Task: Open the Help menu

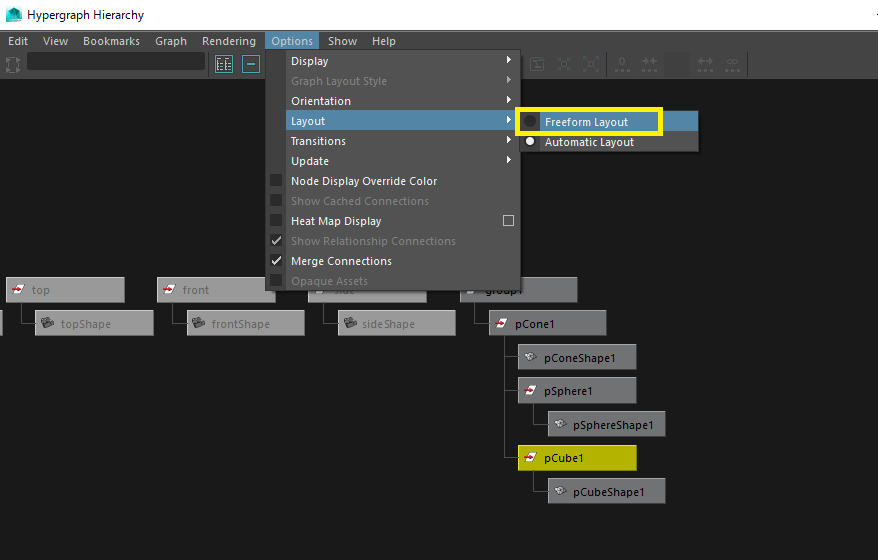Action: coord(384,41)
